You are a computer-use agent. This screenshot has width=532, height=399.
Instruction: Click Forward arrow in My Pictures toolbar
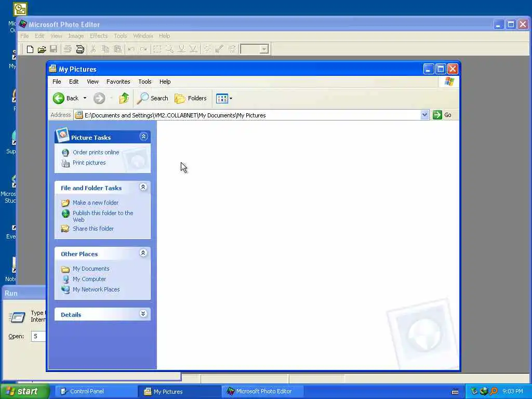(x=99, y=98)
